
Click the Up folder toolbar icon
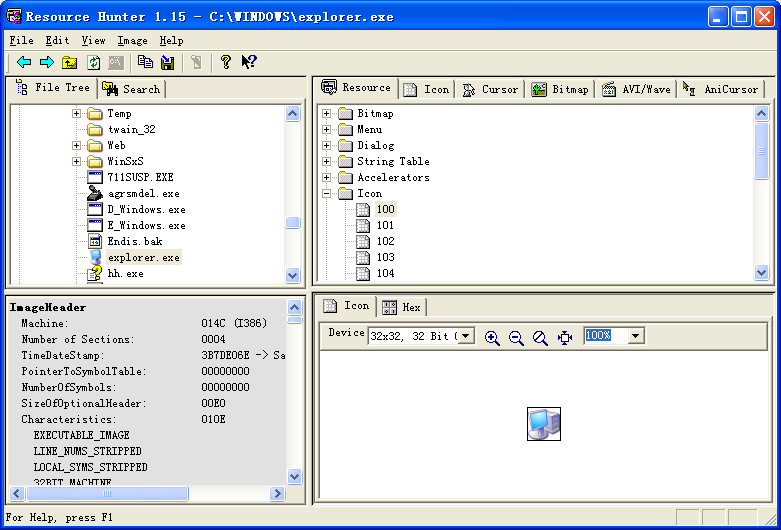(70, 62)
